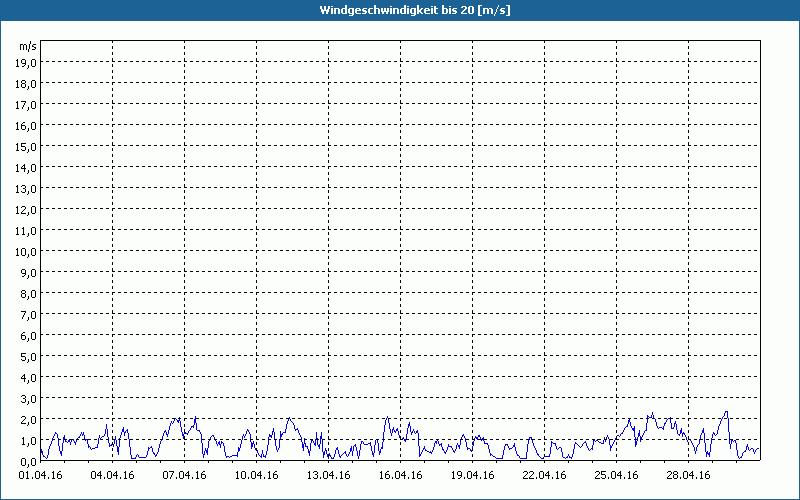Select the 18,0 y-axis label
The height and width of the screenshot is (500, 800).
[26, 84]
